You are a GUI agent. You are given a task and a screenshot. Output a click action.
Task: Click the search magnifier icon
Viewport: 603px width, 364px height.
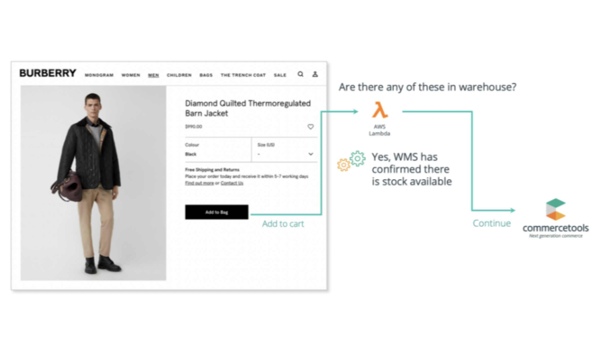[x=300, y=74]
